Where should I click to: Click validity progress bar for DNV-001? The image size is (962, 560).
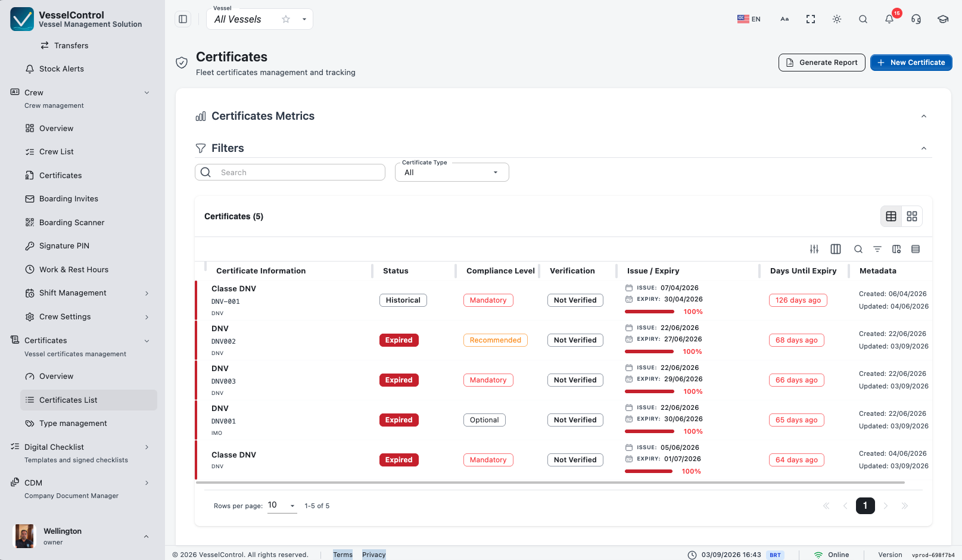pyautogui.click(x=649, y=312)
